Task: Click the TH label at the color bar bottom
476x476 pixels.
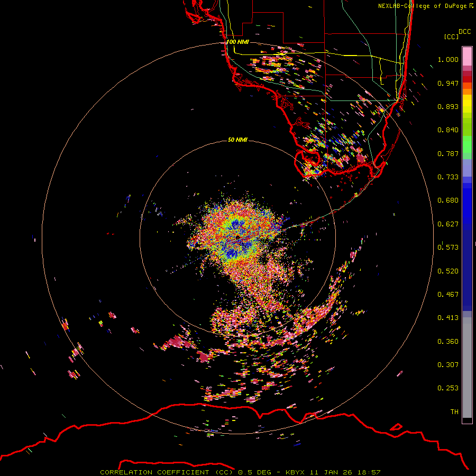Action: click(454, 412)
